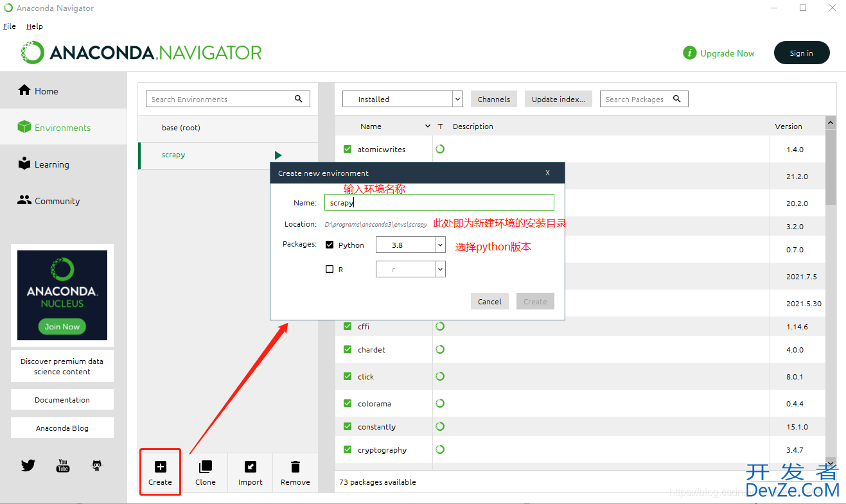
Task: Close the Create new environment dialog
Action: coord(548,173)
